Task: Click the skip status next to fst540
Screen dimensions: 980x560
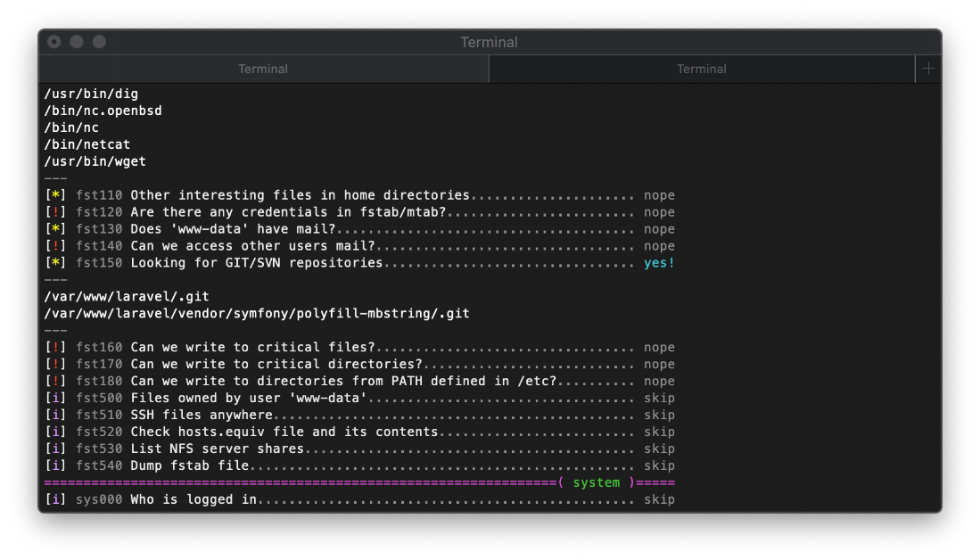Action: pyautogui.click(x=659, y=465)
